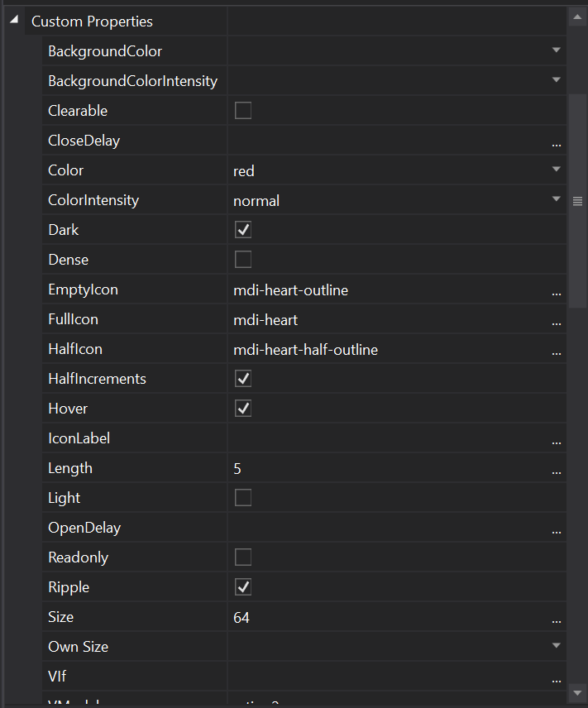Open Size property ellipsis editor
This screenshot has height=708, width=588.
click(x=557, y=619)
